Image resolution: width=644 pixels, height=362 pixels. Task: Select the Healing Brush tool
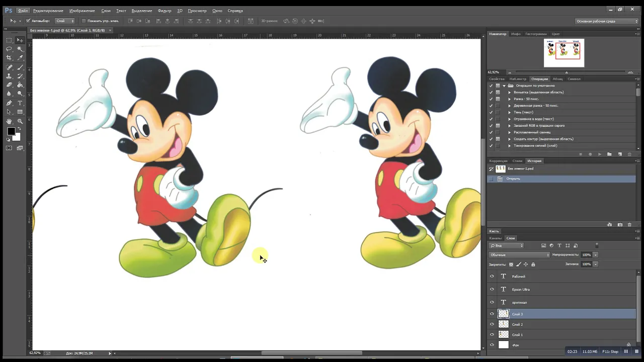9,67
